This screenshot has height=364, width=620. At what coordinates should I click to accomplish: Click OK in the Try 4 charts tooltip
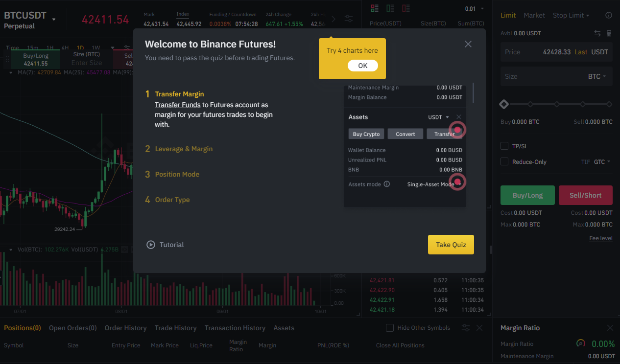click(x=363, y=66)
